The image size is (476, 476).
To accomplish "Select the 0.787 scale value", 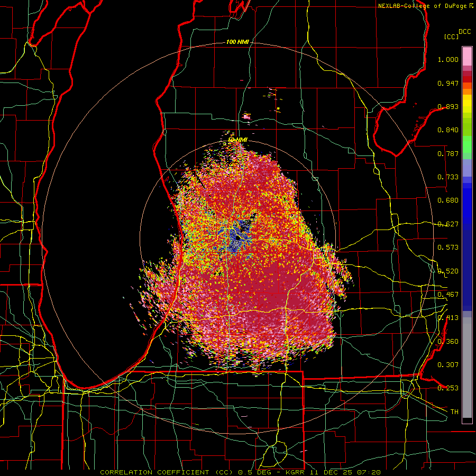I will pyautogui.click(x=448, y=153).
